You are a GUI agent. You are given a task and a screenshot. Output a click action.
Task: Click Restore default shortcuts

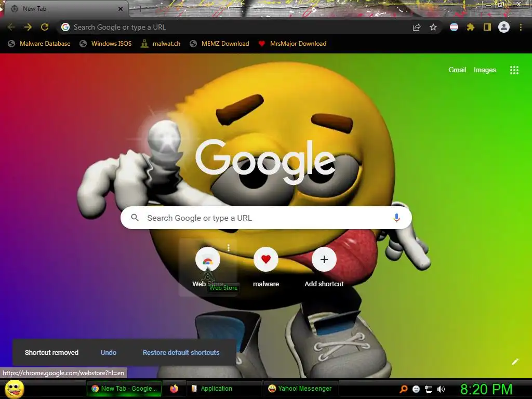[181, 353]
